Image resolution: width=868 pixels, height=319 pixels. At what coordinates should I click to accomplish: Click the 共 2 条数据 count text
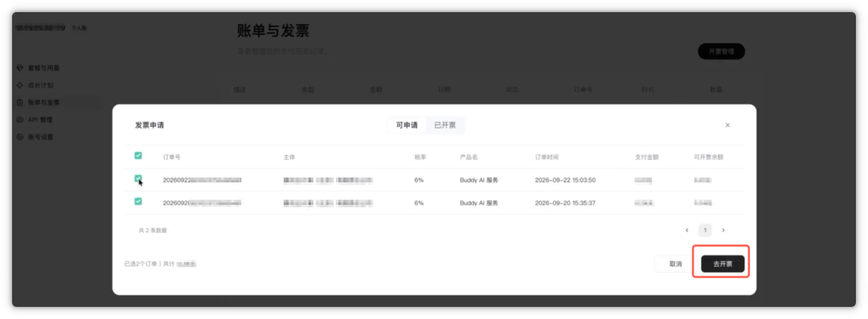153,231
